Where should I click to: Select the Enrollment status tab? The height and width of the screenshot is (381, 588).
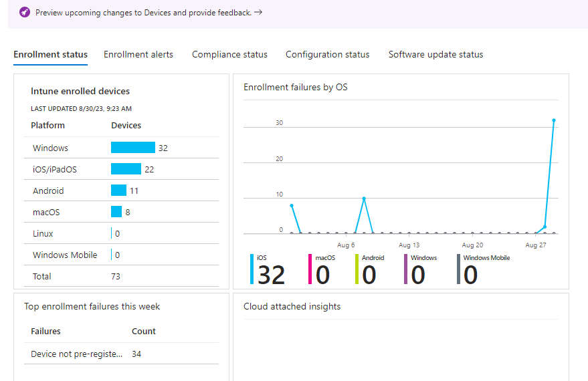coord(51,55)
